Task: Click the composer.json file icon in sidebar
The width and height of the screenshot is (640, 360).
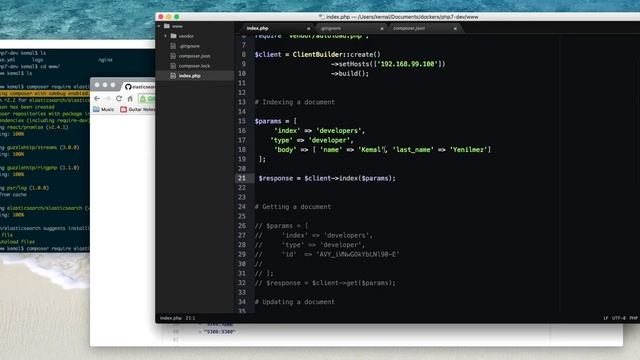Action: point(173,56)
